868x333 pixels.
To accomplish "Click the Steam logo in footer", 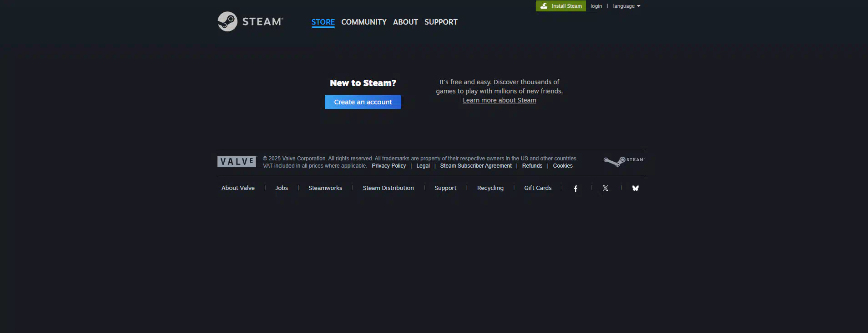I will pyautogui.click(x=624, y=161).
